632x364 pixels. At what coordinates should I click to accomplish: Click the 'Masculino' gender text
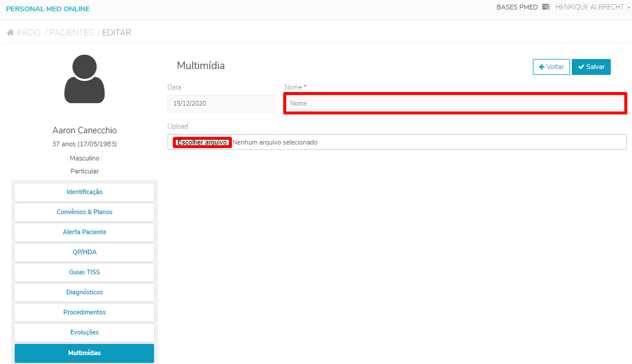[84, 159]
